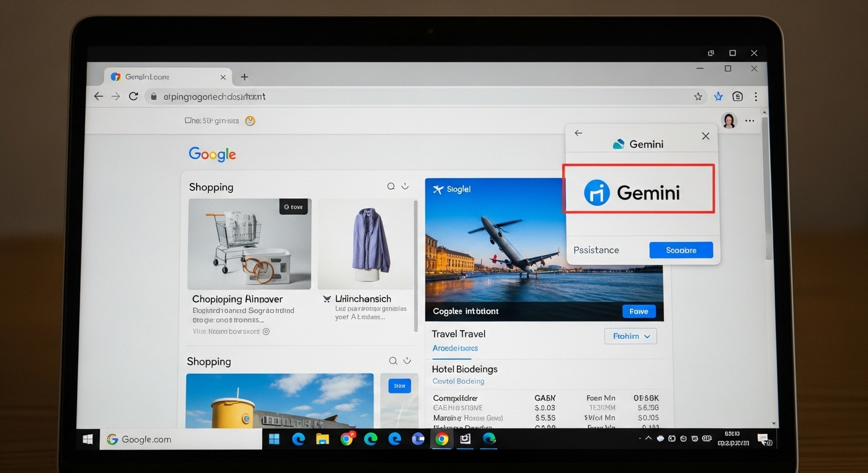Open the camera-style app icon on the taskbar

[x=465, y=439]
